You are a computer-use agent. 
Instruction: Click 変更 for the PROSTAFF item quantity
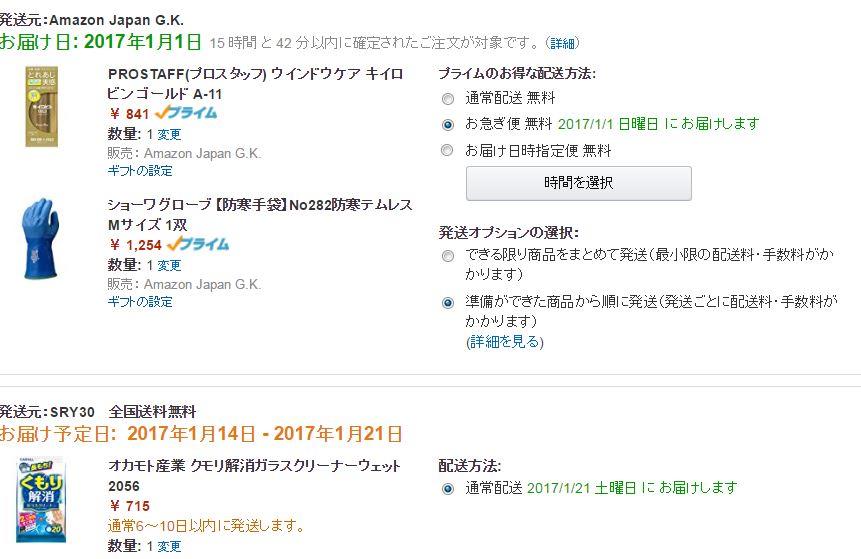click(x=169, y=135)
